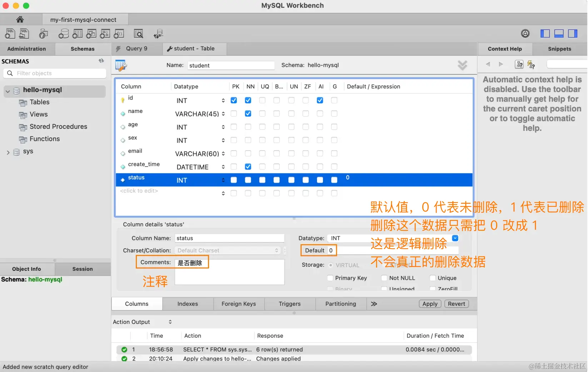Toggle AI checkbox for id column
The height and width of the screenshot is (372, 588).
pyautogui.click(x=320, y=100)
